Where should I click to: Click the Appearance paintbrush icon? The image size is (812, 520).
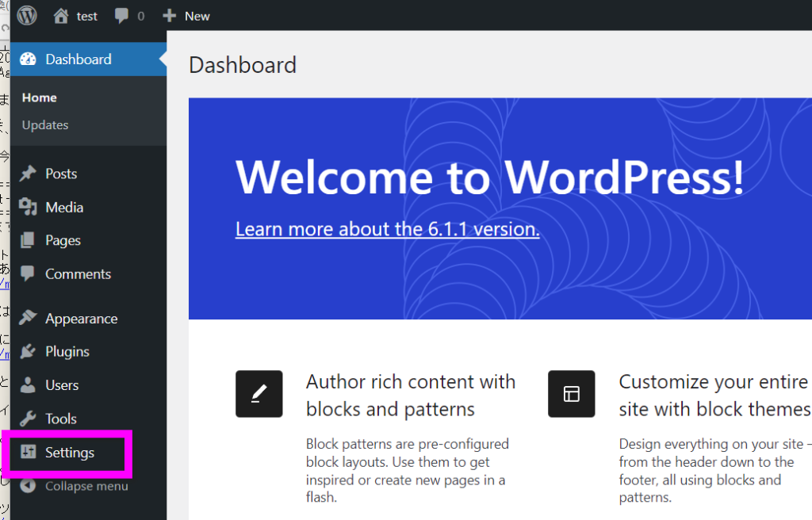click(x=28, y=318)
